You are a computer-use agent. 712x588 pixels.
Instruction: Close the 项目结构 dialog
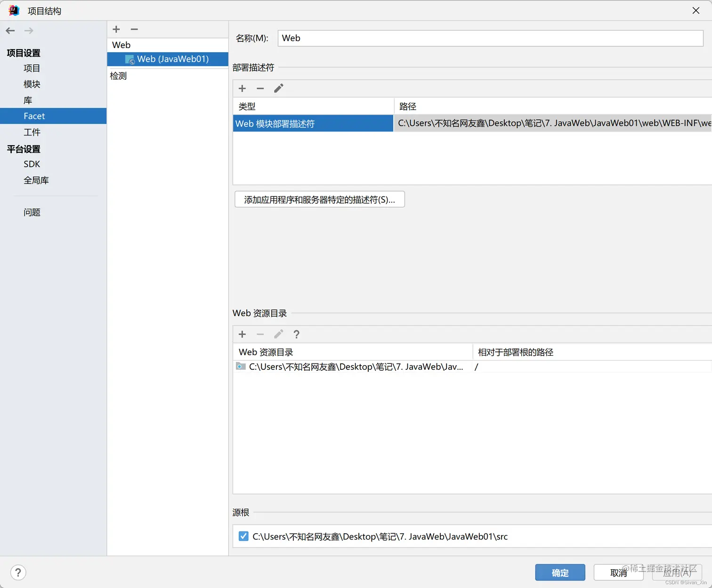[x=696, y=10]
